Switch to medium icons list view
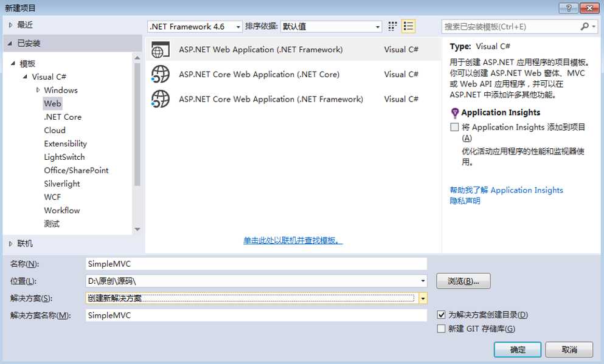Screen dimensions: 604x364 pos(408,26)
